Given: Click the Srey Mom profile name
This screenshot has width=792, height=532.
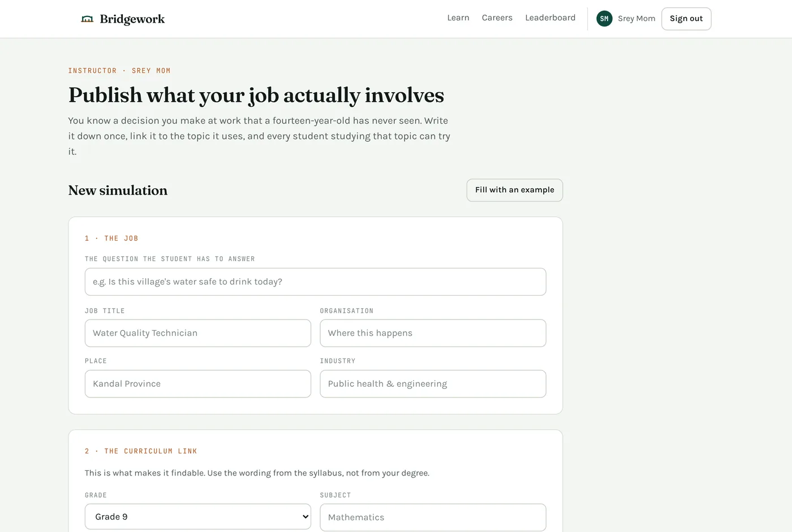Looking at the screenshot, I should point(636,19).
